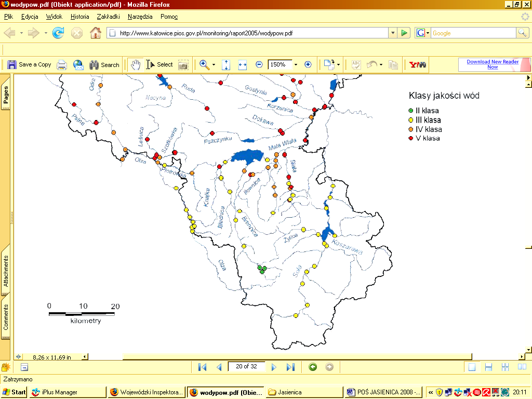Select the Zoom In magnifier tool
This screenshot has height=399, width=532.
204,64
